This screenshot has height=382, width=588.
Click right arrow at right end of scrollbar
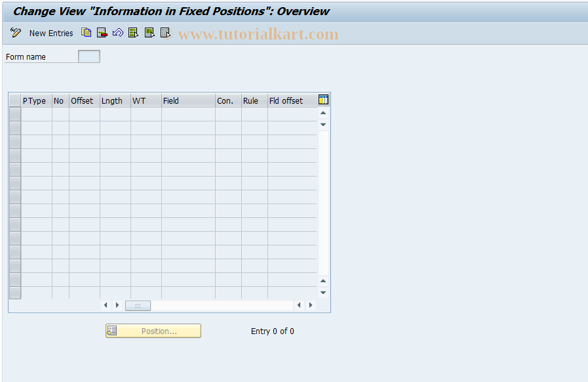pos(311,305)
